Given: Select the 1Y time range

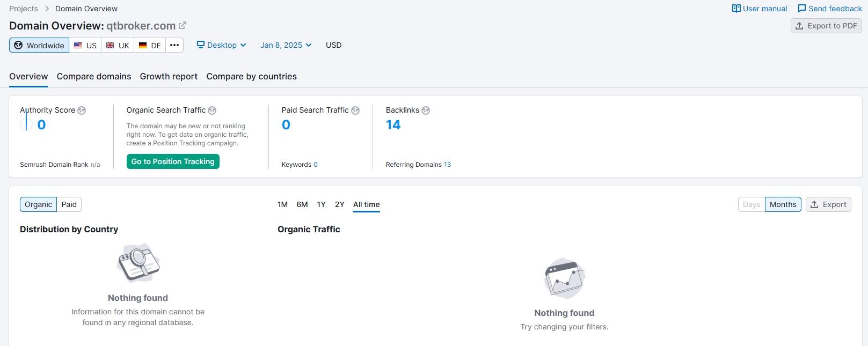Looking at the screenshot, I should 322,204.
